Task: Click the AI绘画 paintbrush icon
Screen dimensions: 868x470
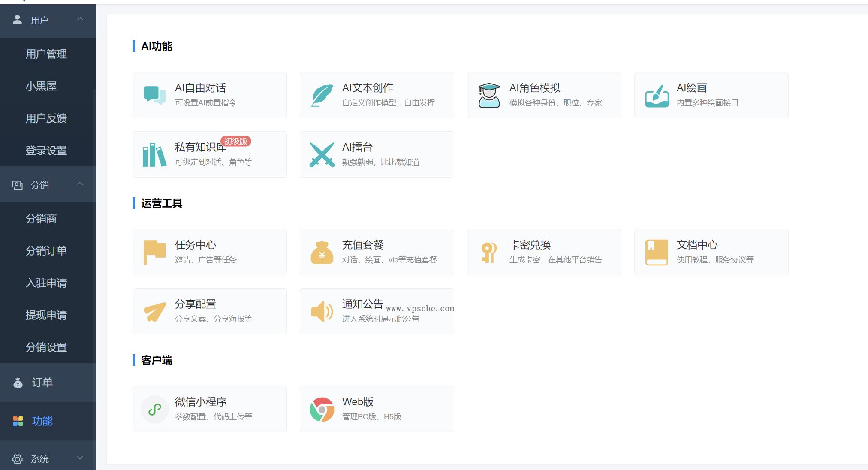Action: pyautogui.click(x=657, y=96)
